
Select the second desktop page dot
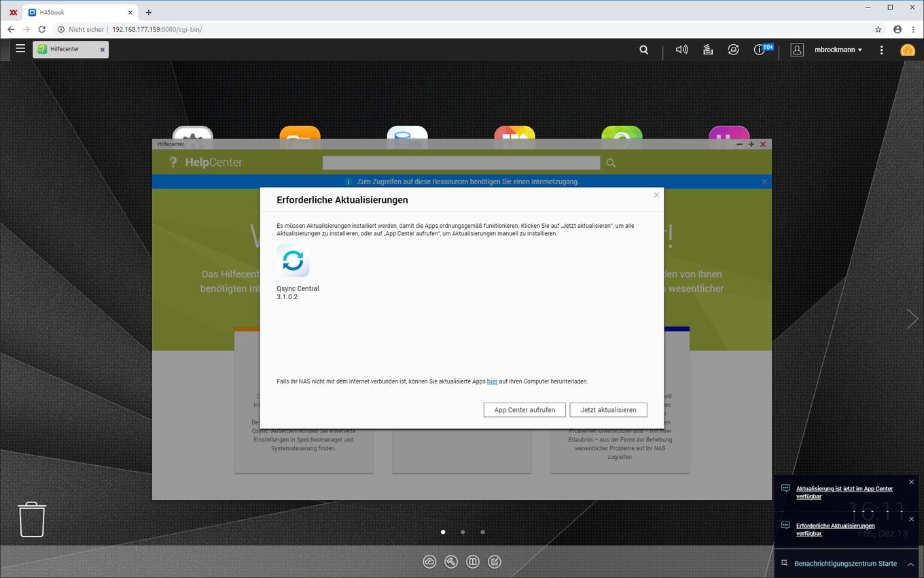[x=463, y=532]
